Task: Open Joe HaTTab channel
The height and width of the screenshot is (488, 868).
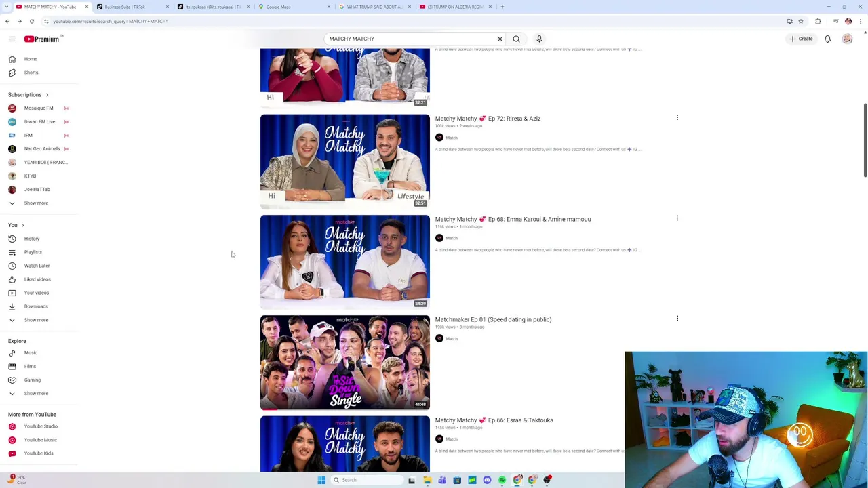Action: (x=37, y=190)
